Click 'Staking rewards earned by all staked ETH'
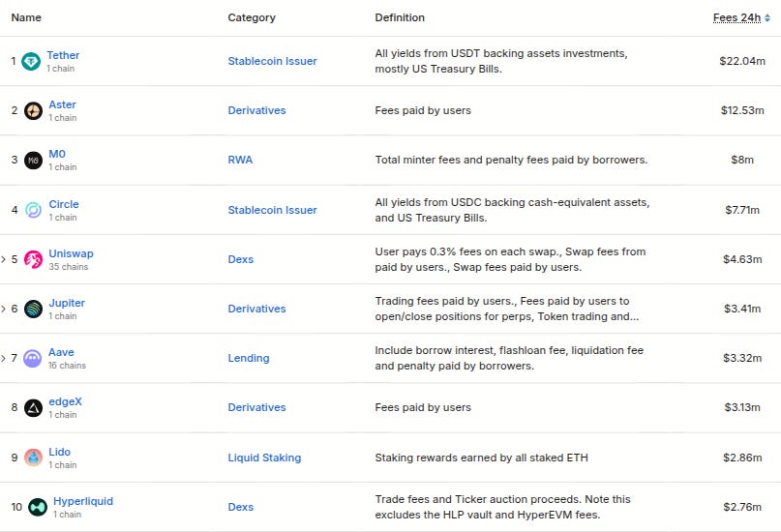Image resolution: width=781 pixels, height=532 pixels. pyautogui.click(x=482, y=458)
